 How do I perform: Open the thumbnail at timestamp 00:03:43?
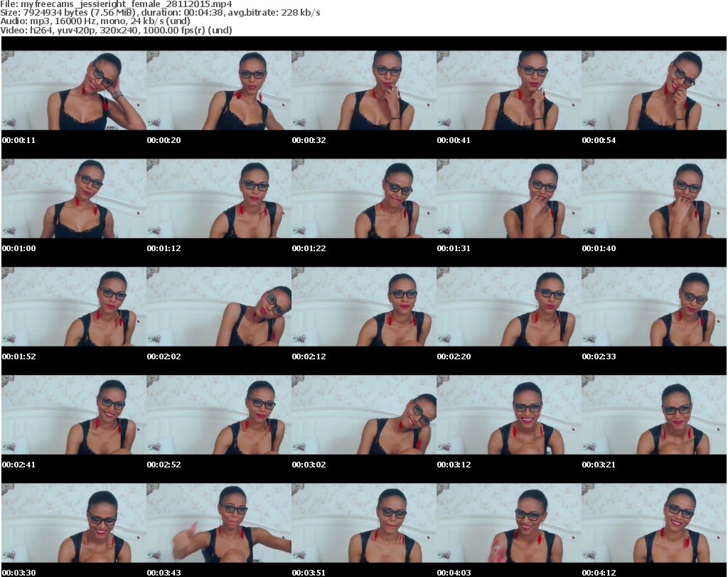tap(219, 523)
